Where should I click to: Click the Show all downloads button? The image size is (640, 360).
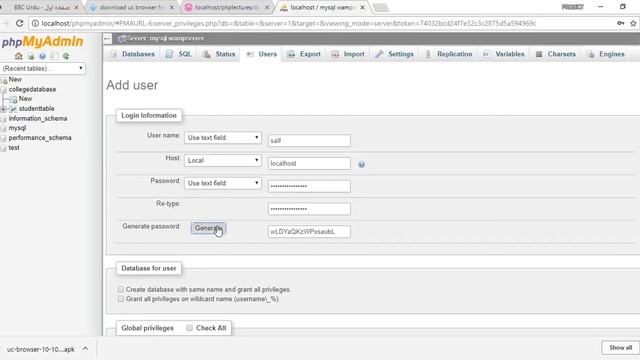tap(620, 348)
